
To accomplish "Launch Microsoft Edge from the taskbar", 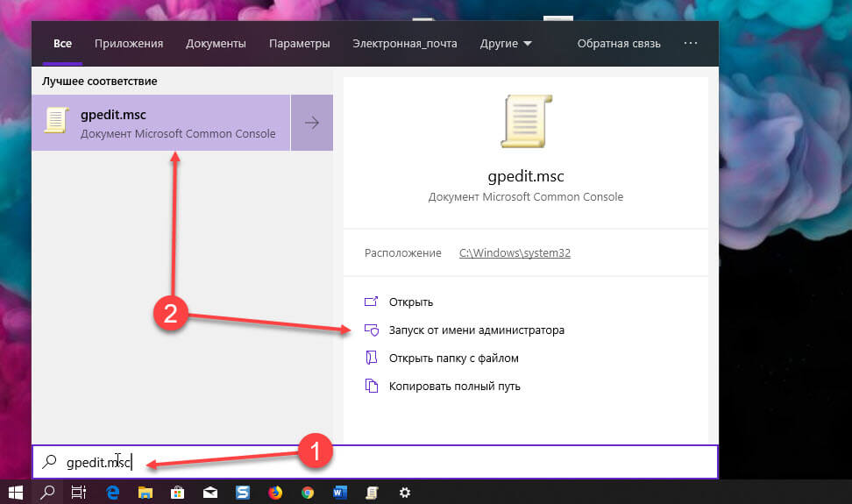I will 112,493.
